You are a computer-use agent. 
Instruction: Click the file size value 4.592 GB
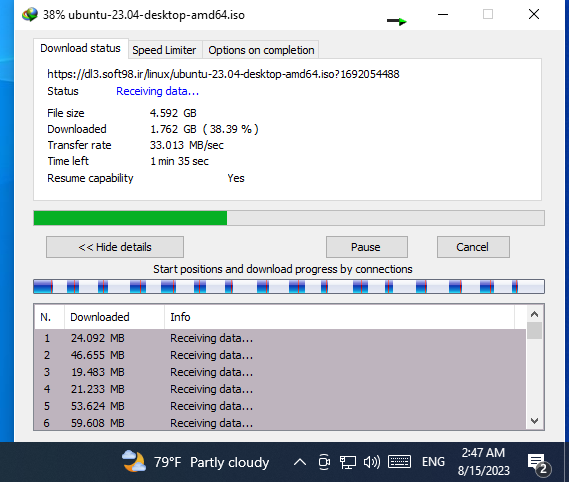(173, 113)
